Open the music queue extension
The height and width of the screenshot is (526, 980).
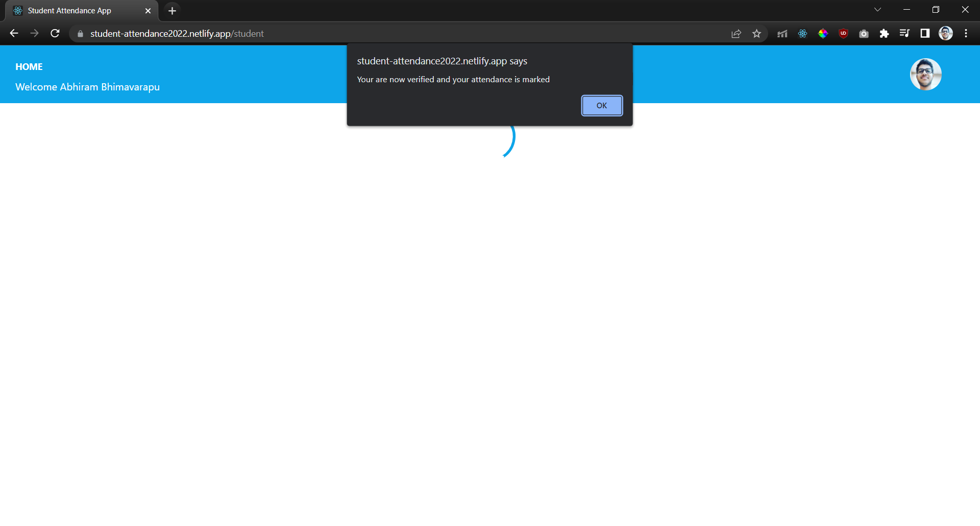pyautogui.click(x=904, y=33)
